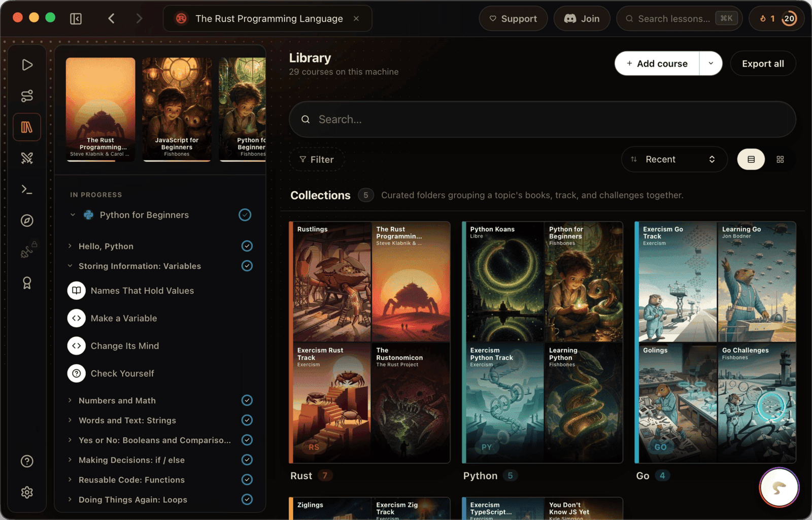Expand Reusable Code: Functions chapter
Image resolution: width=812 pixels, height=520 pixels.
point(70,479)
